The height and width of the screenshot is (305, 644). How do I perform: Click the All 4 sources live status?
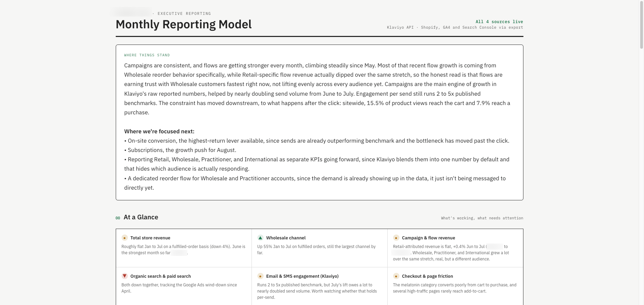point(499,22)
